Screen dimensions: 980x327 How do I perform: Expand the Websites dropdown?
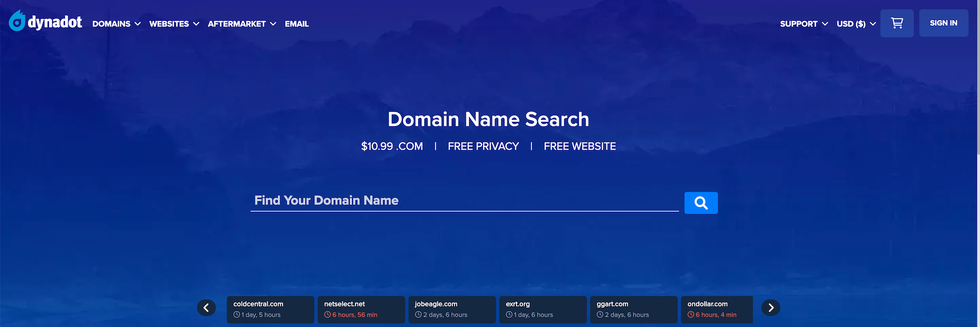174,24
